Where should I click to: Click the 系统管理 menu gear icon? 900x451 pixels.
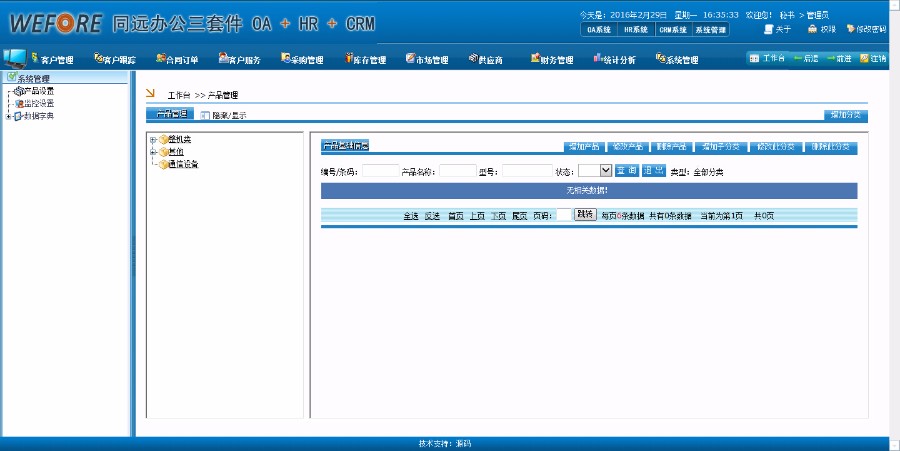pos(661,58)
